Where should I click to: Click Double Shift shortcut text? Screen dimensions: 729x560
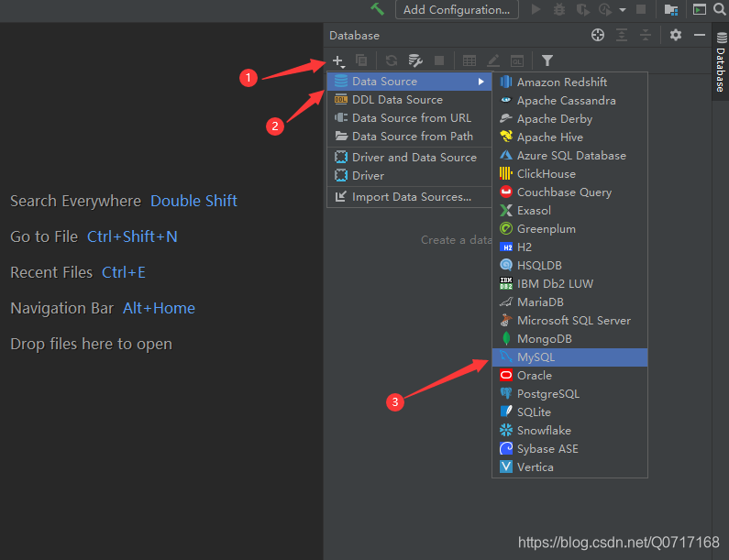(x=193, y=201)
